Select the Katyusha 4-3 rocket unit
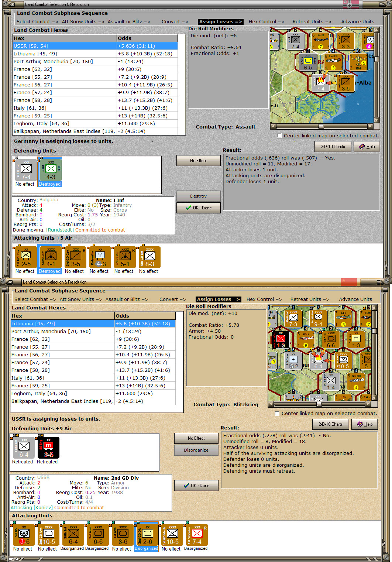The width and height of the screenshot is (392, 562). [100, 257]
